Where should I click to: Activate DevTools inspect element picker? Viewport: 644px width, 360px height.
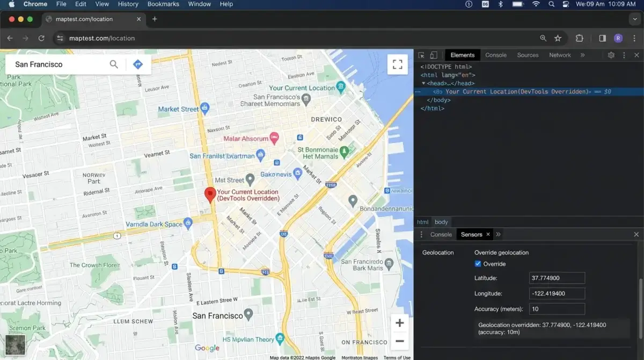pos(421,55)
